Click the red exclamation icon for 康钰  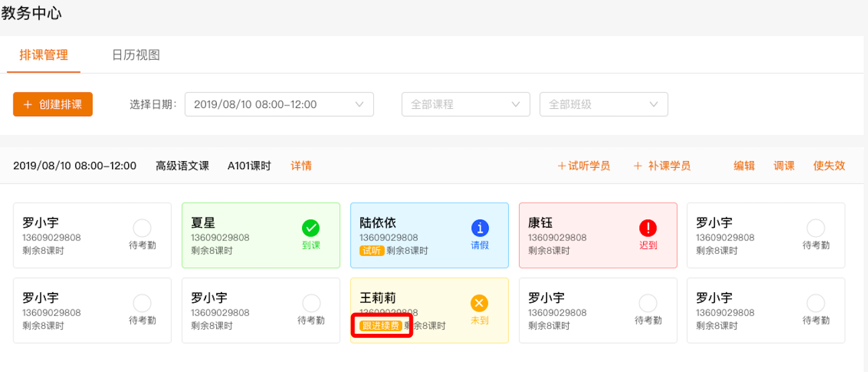click(648, 228)
